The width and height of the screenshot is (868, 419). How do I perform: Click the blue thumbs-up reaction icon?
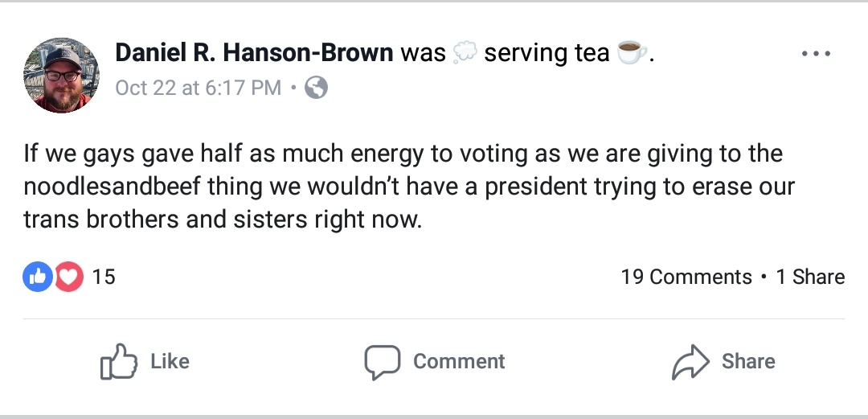[38, 277]
